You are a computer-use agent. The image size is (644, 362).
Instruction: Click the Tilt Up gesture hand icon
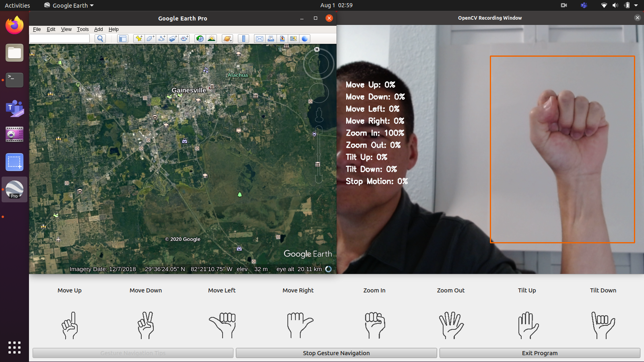528,325
